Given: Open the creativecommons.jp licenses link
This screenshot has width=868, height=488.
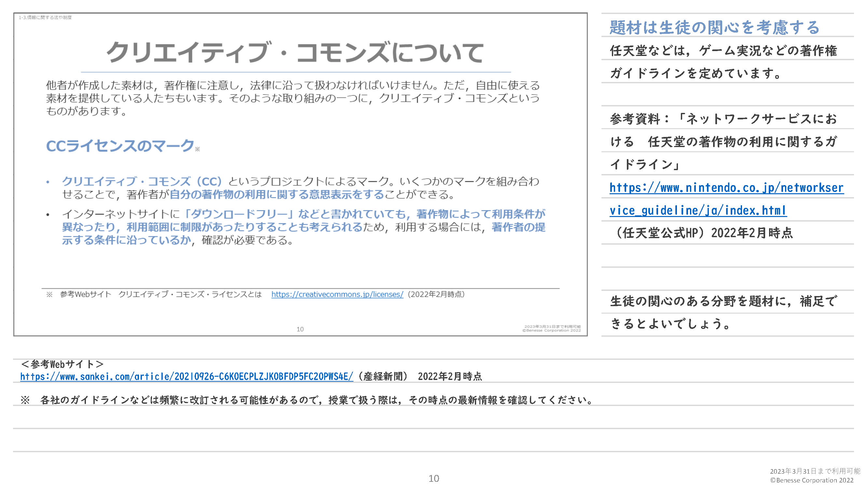Looking at the screenshot, I should (x=337, y=294).
